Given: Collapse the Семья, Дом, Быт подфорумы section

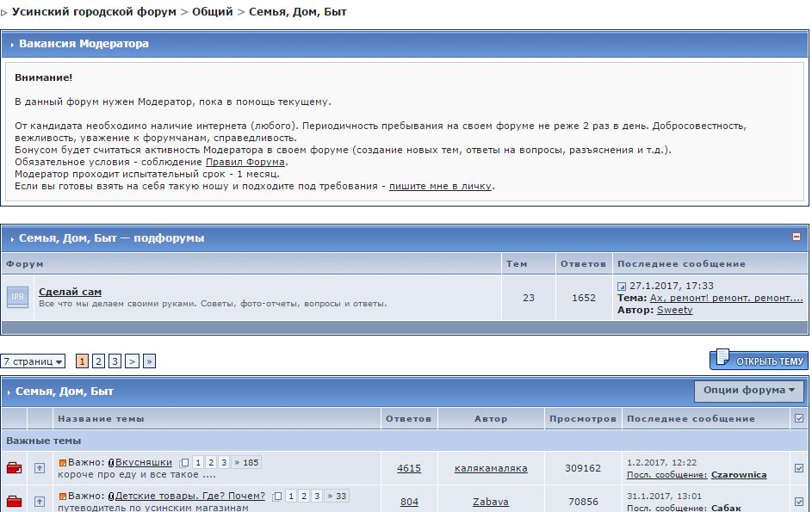Looking at the screenshot, I should (797, 237).
